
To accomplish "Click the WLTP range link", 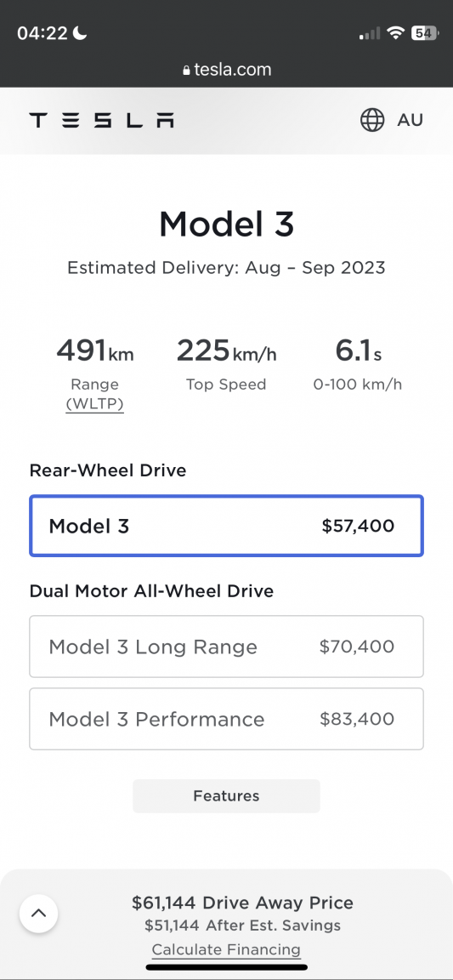I will (95, 404).
